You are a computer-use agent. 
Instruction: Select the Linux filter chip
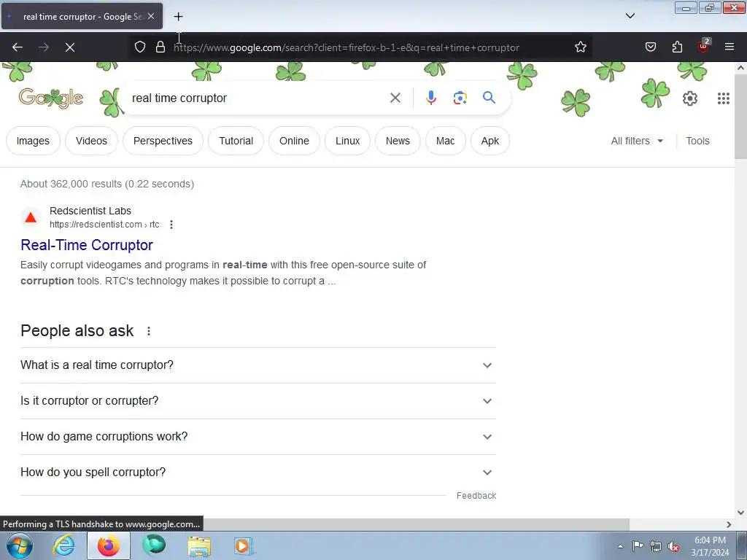coord(347,141)
